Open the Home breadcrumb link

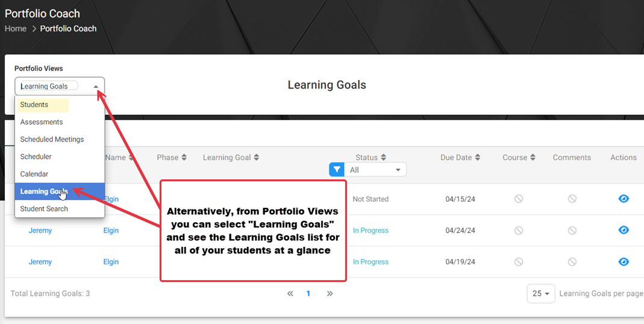[x=16, y=29]
